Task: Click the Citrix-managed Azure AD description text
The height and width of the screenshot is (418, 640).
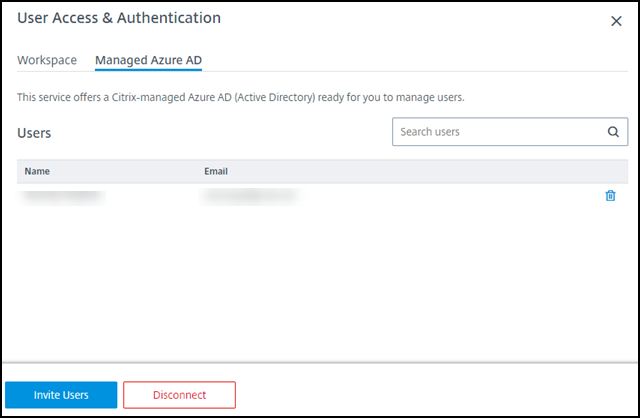Action: 241,98
